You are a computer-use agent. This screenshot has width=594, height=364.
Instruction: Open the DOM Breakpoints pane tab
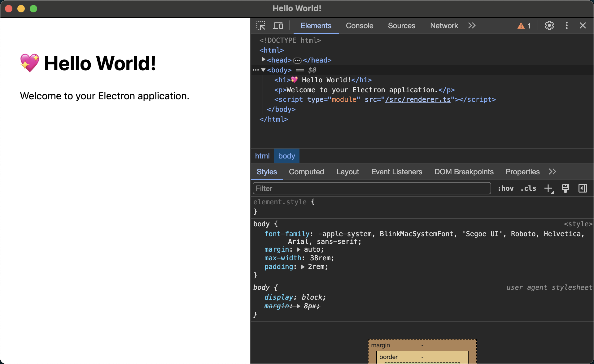point(464,172)
